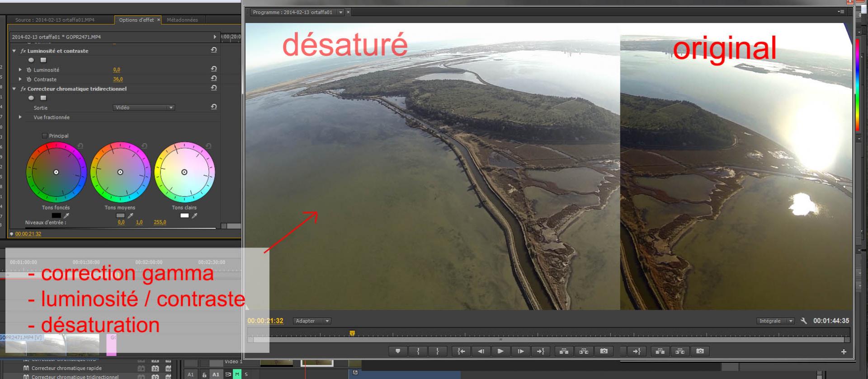Click the Tons clairs white color swatch

point(184,215)
